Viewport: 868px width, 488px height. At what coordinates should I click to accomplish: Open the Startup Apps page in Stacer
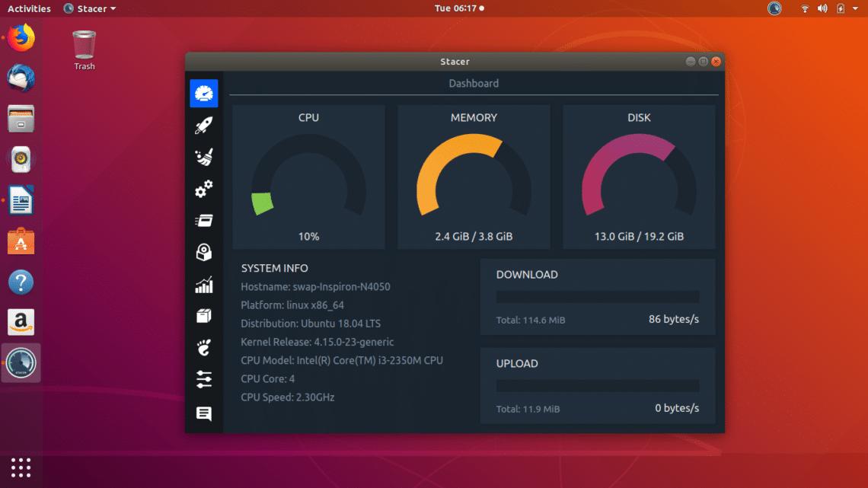click(x=203, y=124)
